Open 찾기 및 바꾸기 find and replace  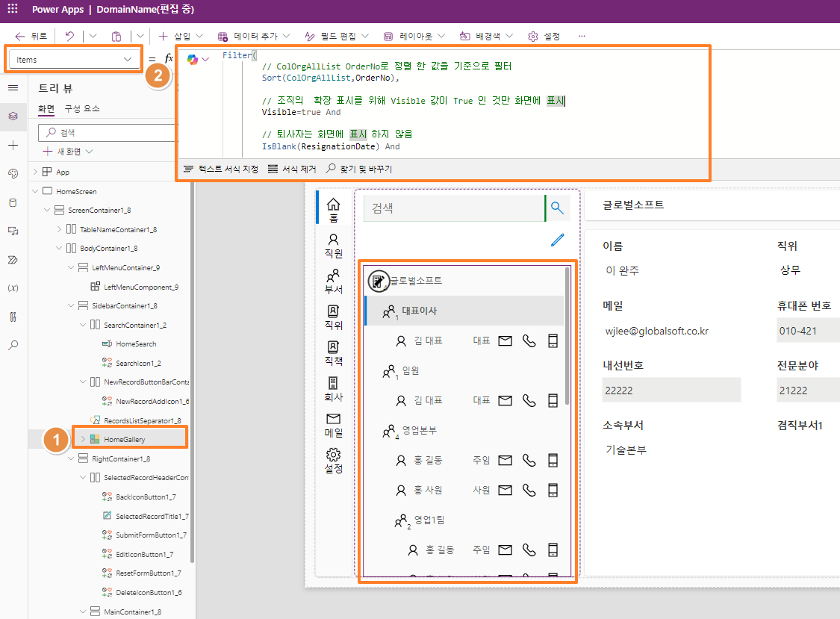coord(359,169)
